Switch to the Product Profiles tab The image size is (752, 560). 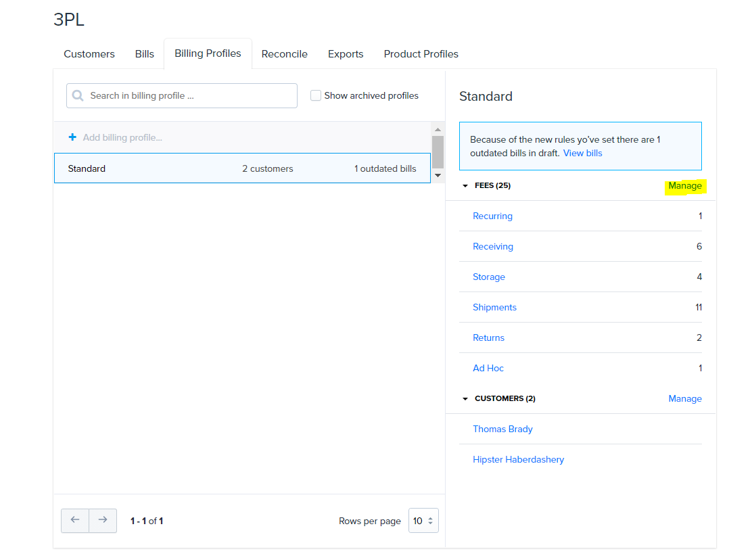(421, 54)
